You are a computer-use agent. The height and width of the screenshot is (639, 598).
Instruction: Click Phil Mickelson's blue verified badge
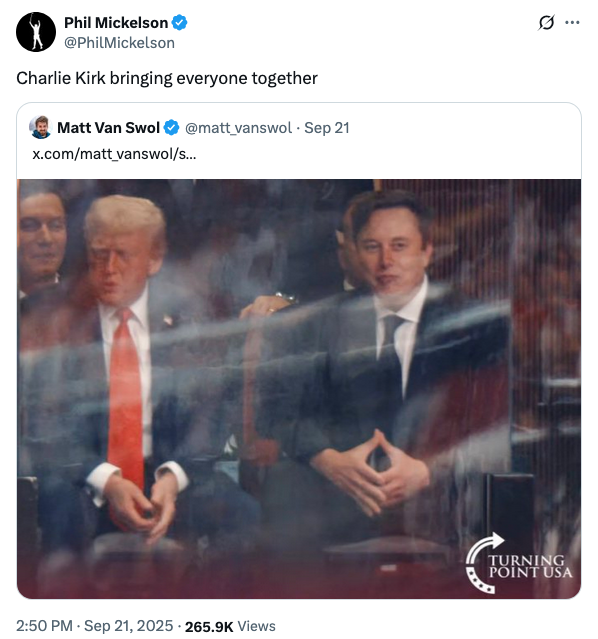coord(179,23)
